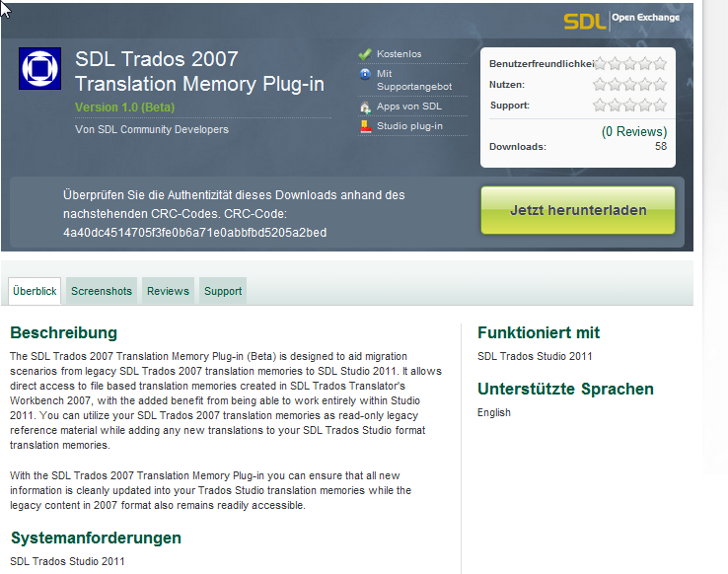Click the first Benutzerfreundlichkeit rating star

(600, 63)
